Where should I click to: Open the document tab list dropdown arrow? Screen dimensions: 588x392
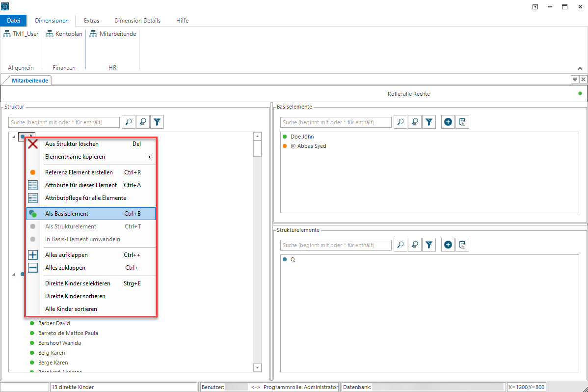pos(575,79)
